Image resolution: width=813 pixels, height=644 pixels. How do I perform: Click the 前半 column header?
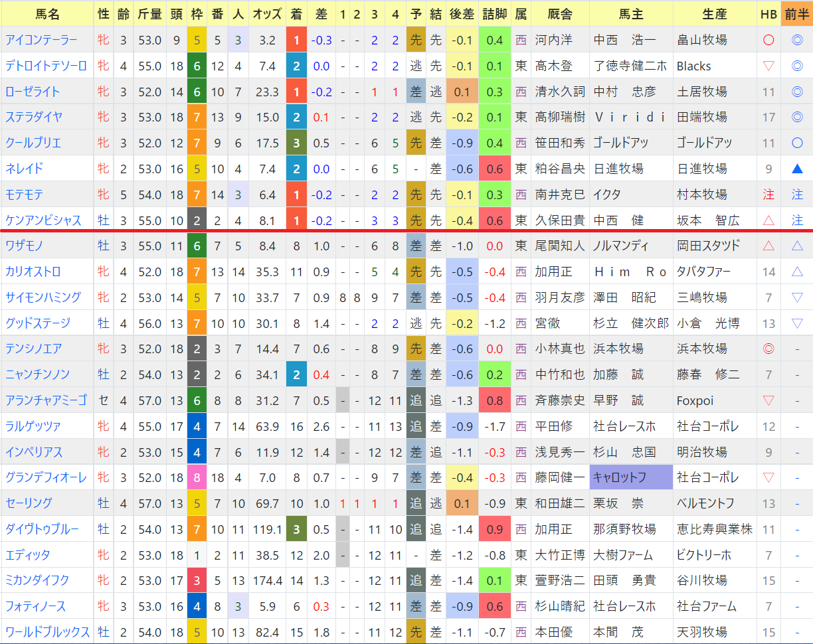pyautogui.click(x=797, y=13)
